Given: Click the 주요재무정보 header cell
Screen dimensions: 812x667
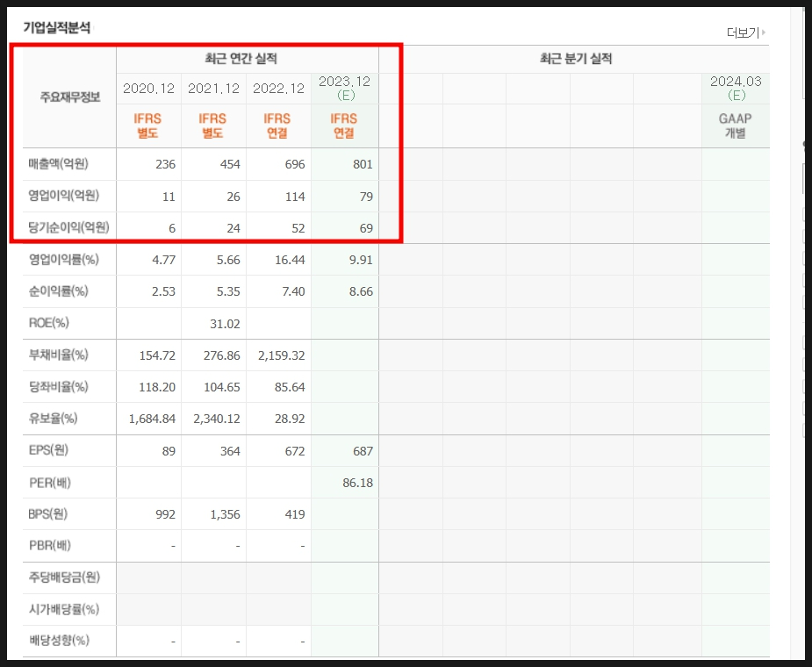Looking at the screenshot, I should pyautogui.click(x=70, y=97).
